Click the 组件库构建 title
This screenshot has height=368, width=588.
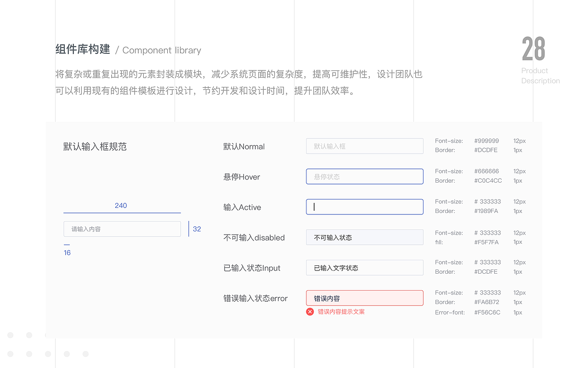tap(83, 49)
